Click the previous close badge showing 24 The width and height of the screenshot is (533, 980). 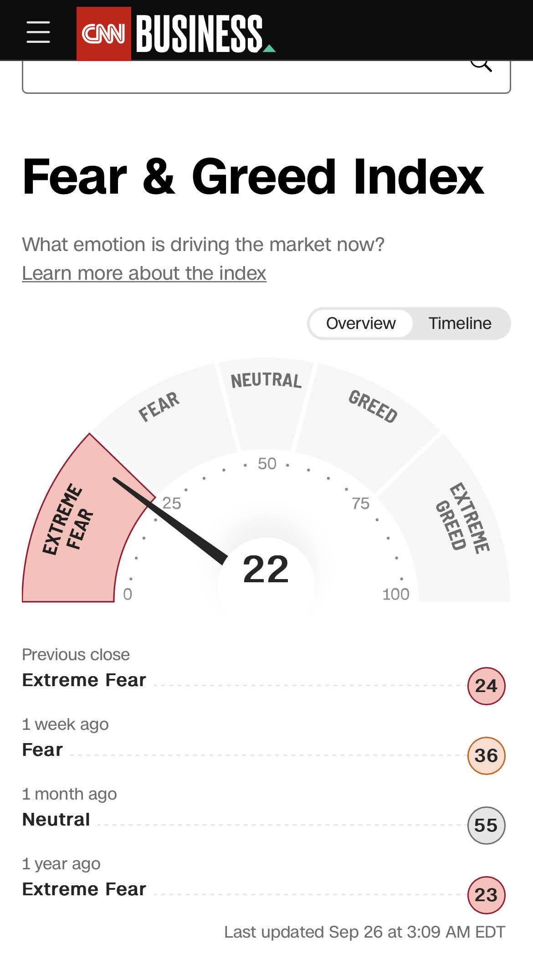click(486, 686)
